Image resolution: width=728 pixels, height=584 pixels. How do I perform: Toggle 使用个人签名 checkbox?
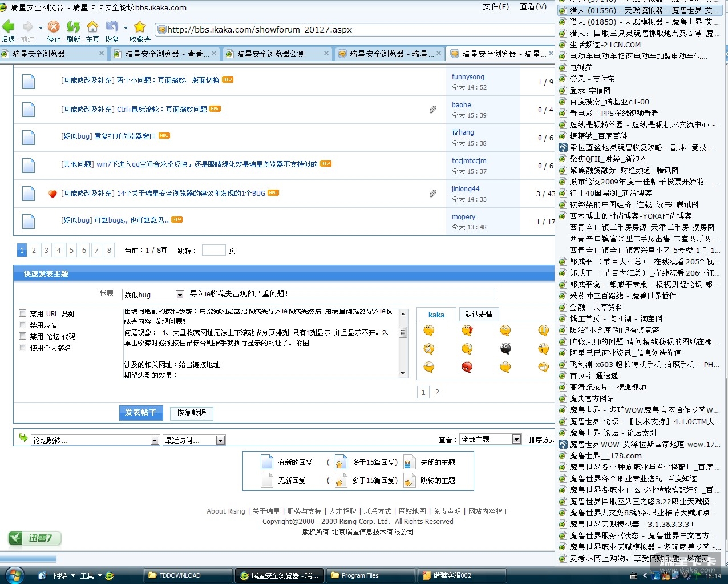[x=23, y=348]
